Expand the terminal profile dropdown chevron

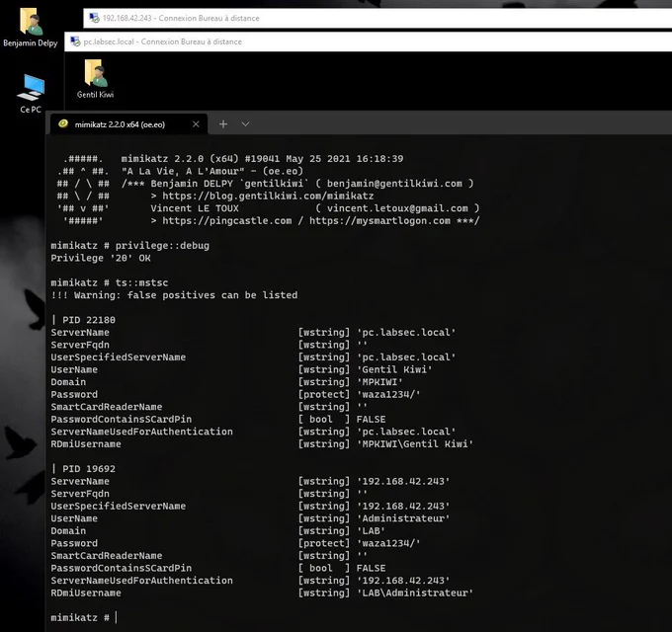[x=245, y=124]
